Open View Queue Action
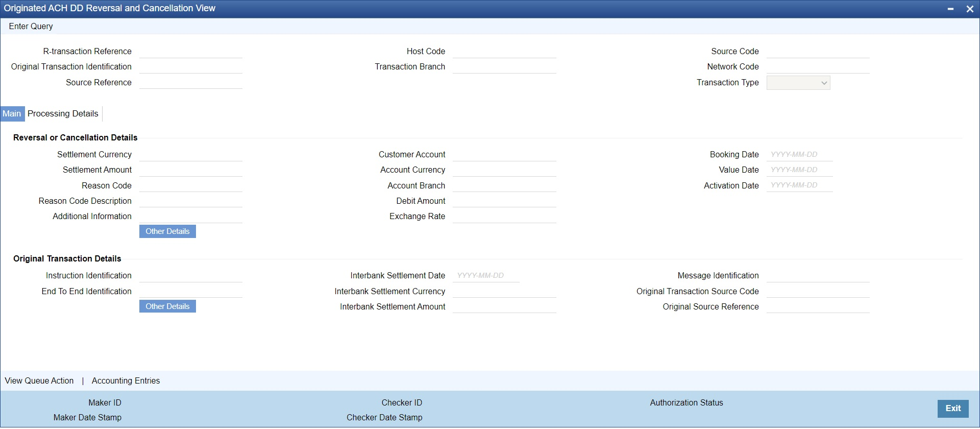Image resolution: width=980 pixels, height=429 pixels. click(x=39, y=381)
